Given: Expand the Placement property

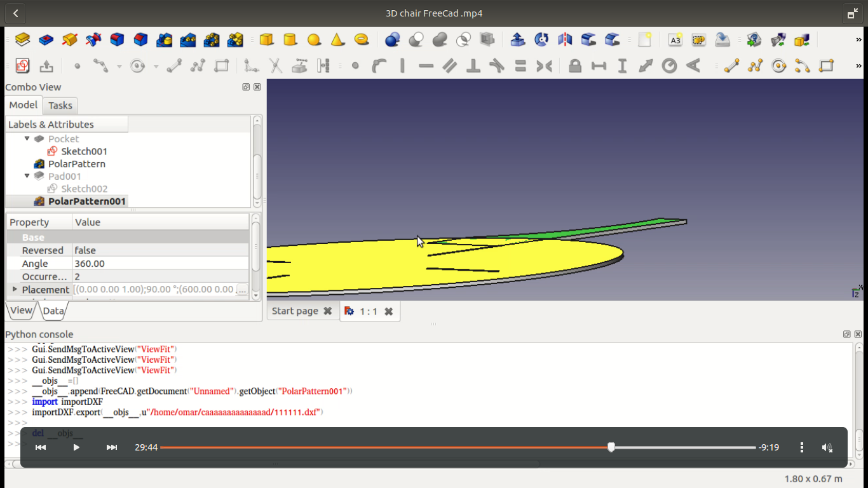Looking at the screenshot, I should [15, 289].
